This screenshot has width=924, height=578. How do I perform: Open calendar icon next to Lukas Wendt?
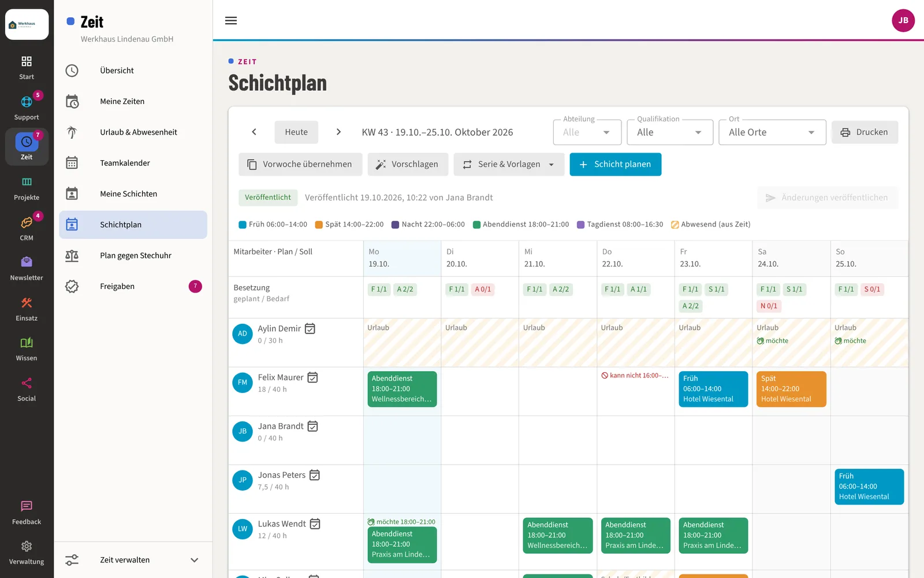pyautogui.click(x=315, y=524)
